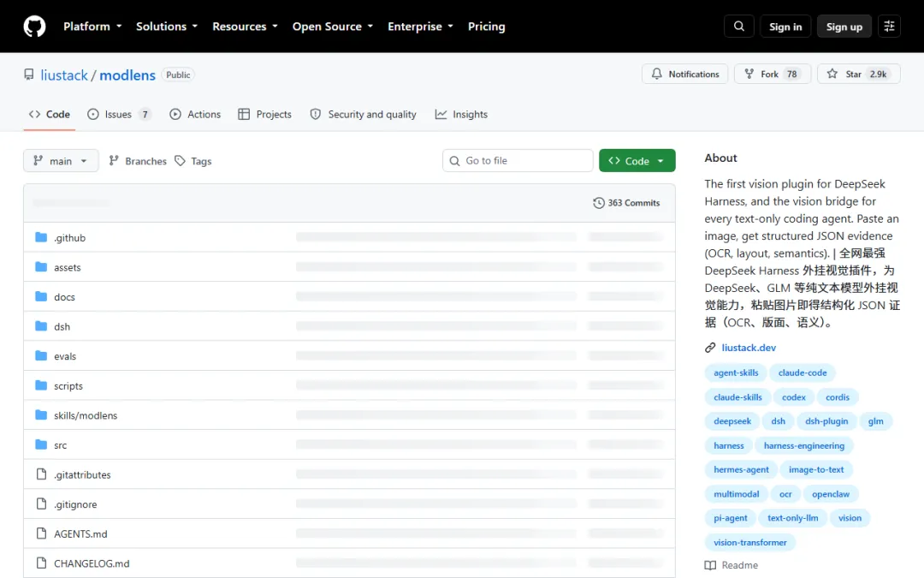924x578 pixels.
Task: Expand the Resources menu
Action: point(246,27)
